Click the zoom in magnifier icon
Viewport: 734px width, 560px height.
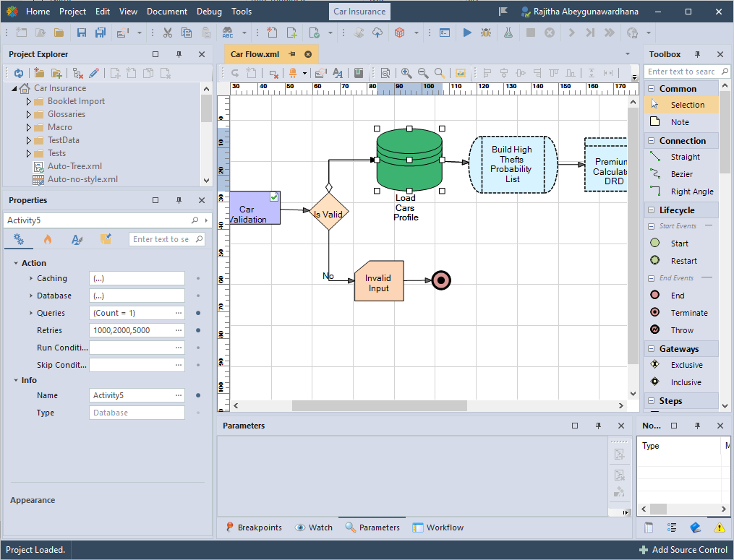click(x=406, y=73)
